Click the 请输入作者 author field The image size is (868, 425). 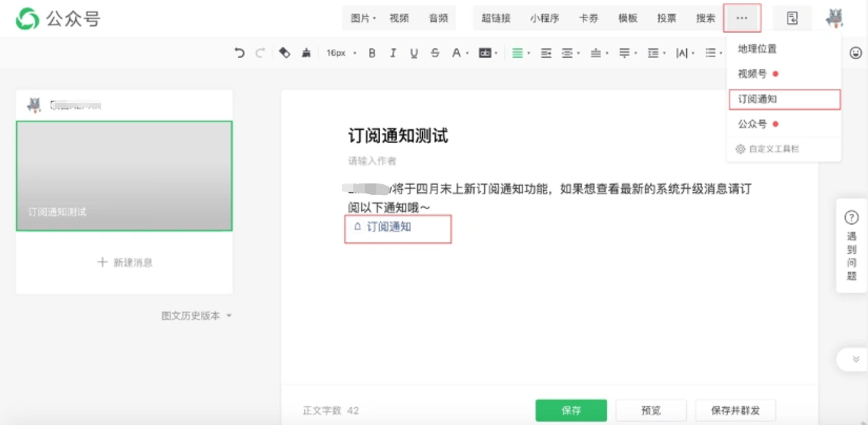[x=372, y=161]
